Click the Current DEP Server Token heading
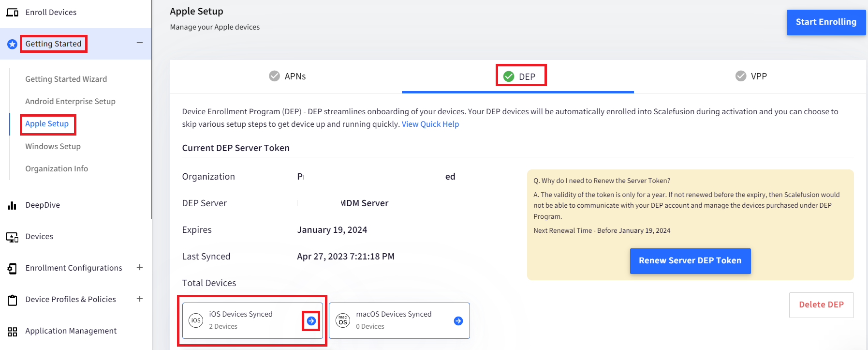868x350 pixels. (236, 148)
